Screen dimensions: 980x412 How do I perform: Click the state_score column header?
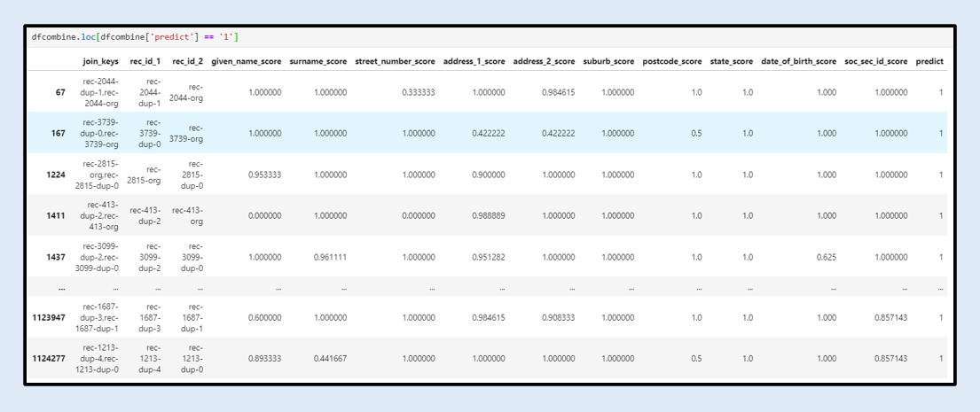(x=732, y=62)
